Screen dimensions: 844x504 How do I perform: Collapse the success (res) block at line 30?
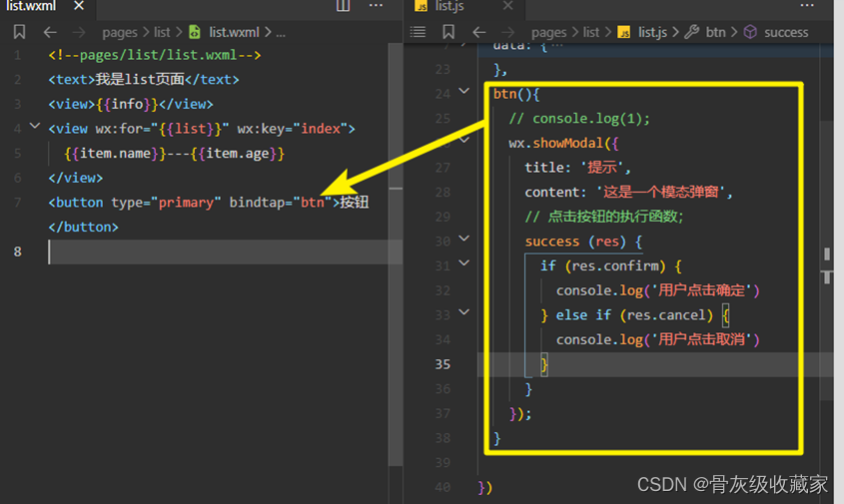click(x=464, y=239)
